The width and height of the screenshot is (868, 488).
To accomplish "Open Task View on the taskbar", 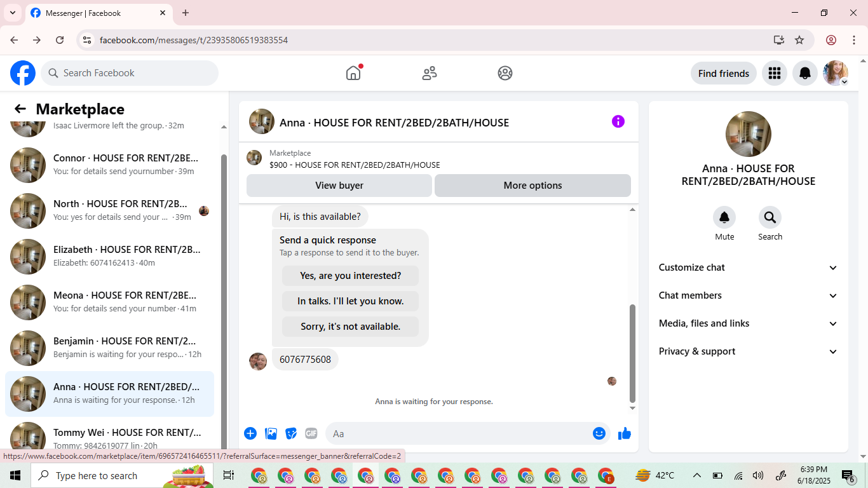I will 229,475.
